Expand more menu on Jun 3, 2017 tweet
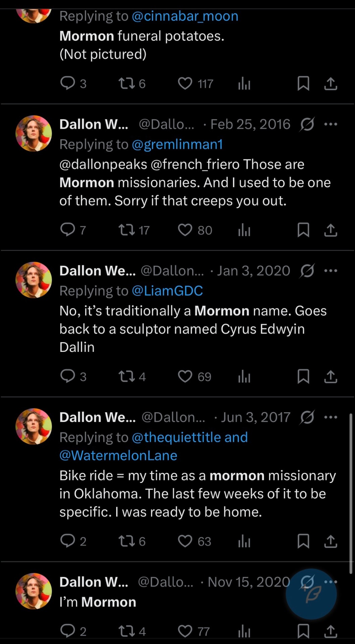Viewport: 355px width, 644px height. 331,417
